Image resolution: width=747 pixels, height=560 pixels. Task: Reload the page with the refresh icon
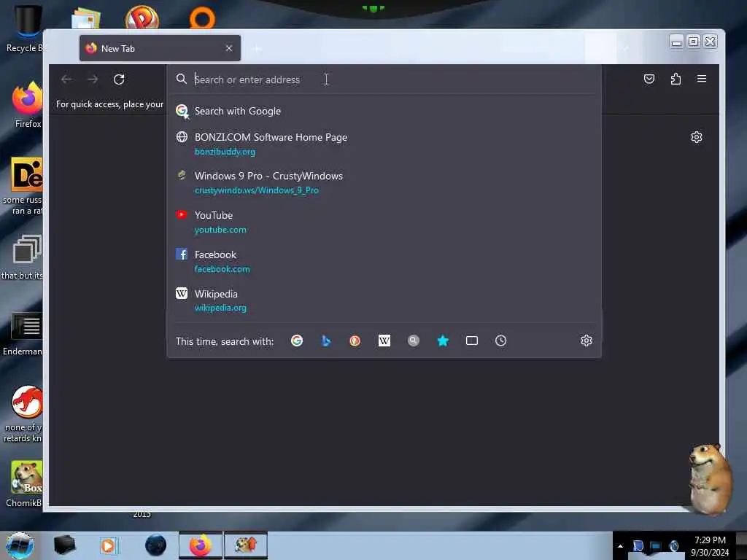(119, 79)
